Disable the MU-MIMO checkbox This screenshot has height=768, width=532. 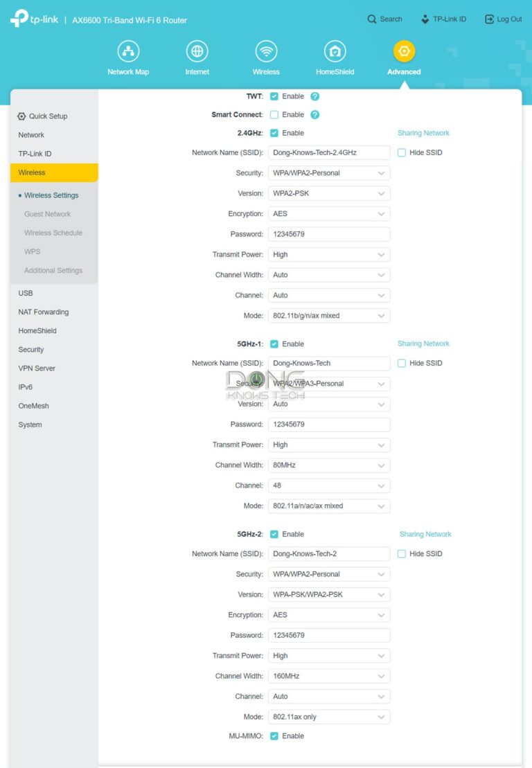274,736
